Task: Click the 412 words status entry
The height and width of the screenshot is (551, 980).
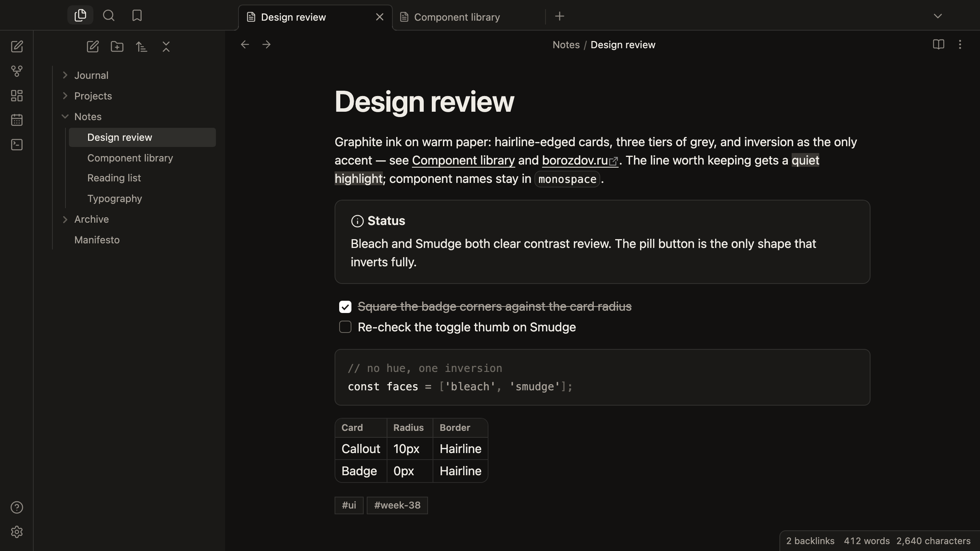Action: 867,541
